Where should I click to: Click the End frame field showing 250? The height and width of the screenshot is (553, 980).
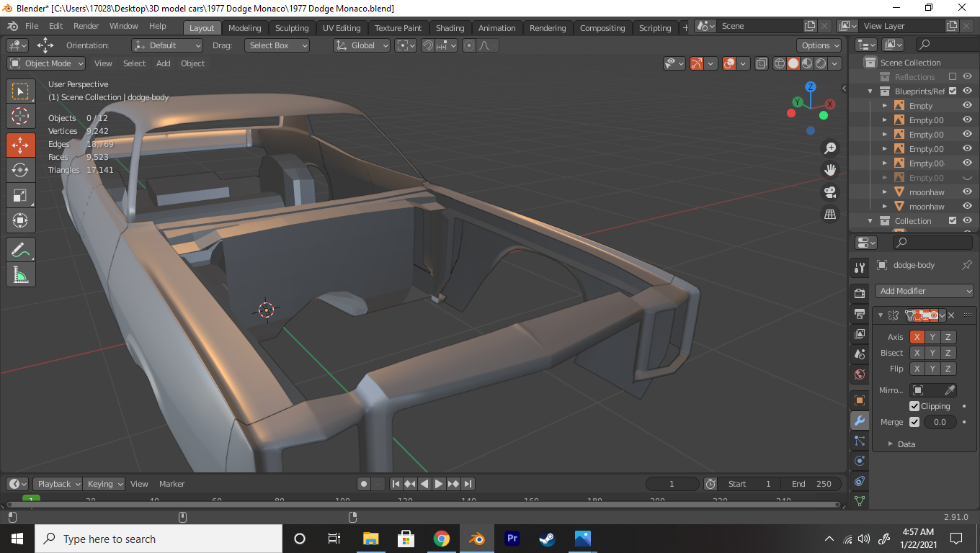811,484
